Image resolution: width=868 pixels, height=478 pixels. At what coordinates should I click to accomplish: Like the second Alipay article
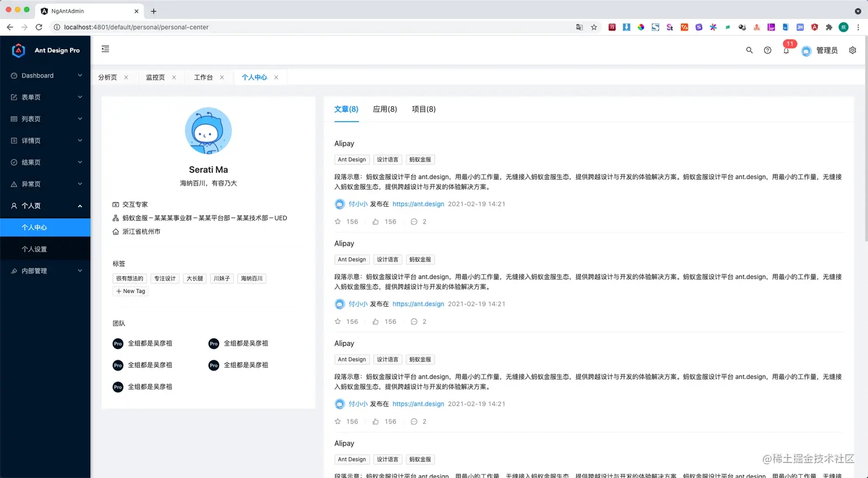(375, 321)
